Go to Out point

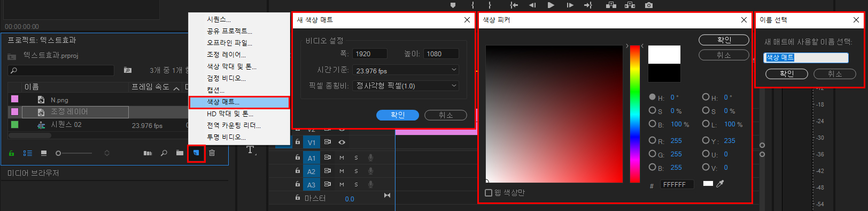[x=588, y=5]
